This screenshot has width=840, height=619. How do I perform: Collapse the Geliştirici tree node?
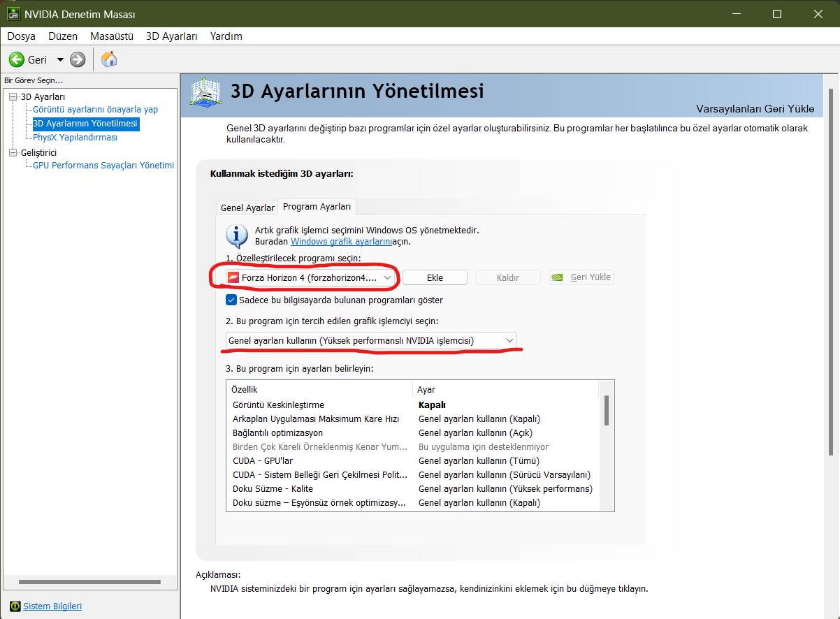click(x=13, y=152)
